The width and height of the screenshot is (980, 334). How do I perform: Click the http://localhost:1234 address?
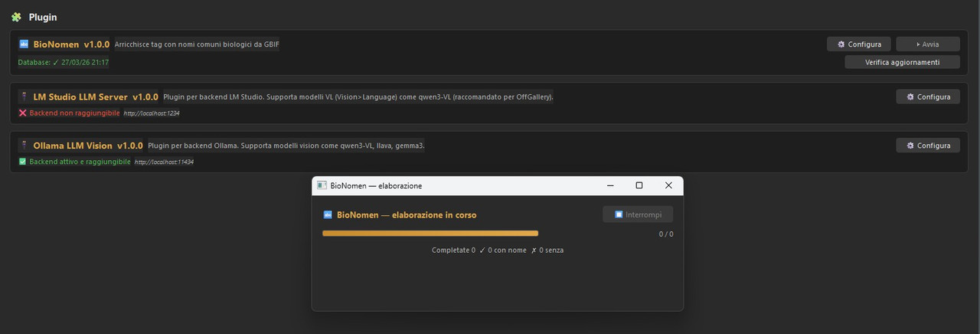[152, 113]
